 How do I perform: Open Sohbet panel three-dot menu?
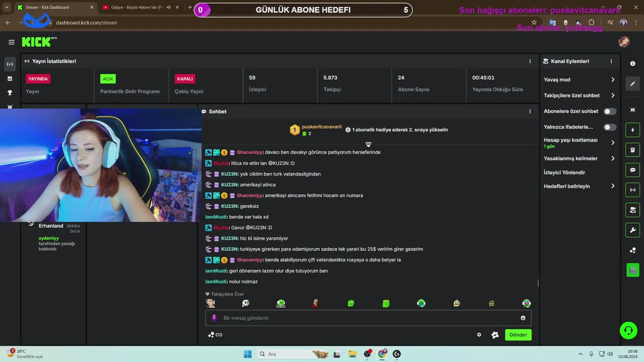click(530, 111)
